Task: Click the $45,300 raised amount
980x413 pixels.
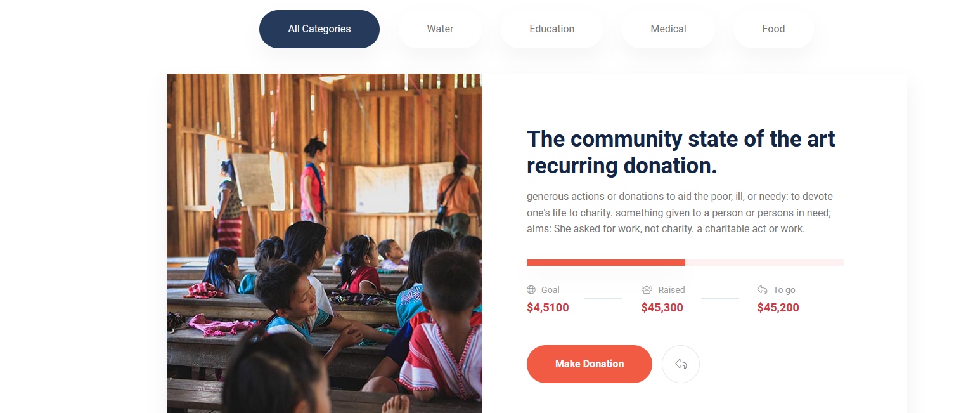Action: 662,308
